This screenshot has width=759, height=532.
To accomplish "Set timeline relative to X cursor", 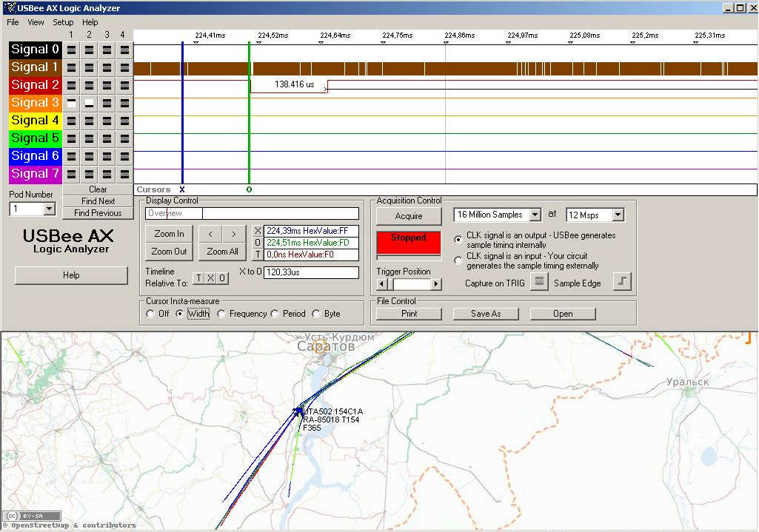I will [x=210, y=278].
